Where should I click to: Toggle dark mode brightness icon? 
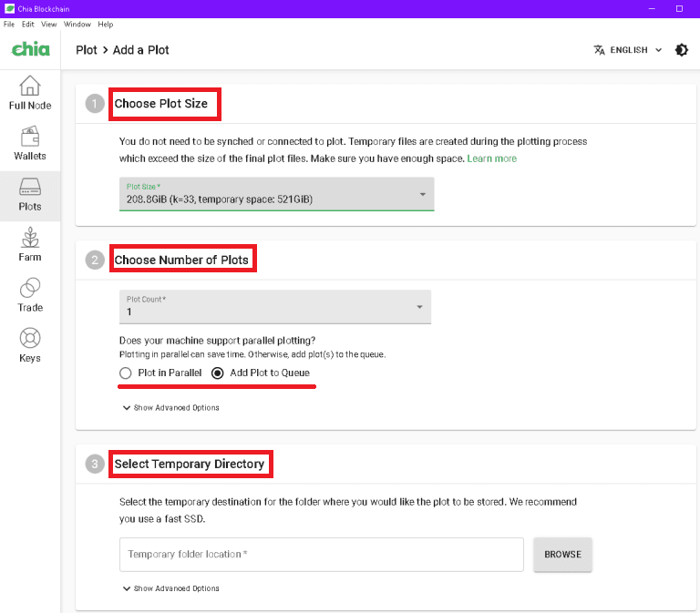click(681, 50)
